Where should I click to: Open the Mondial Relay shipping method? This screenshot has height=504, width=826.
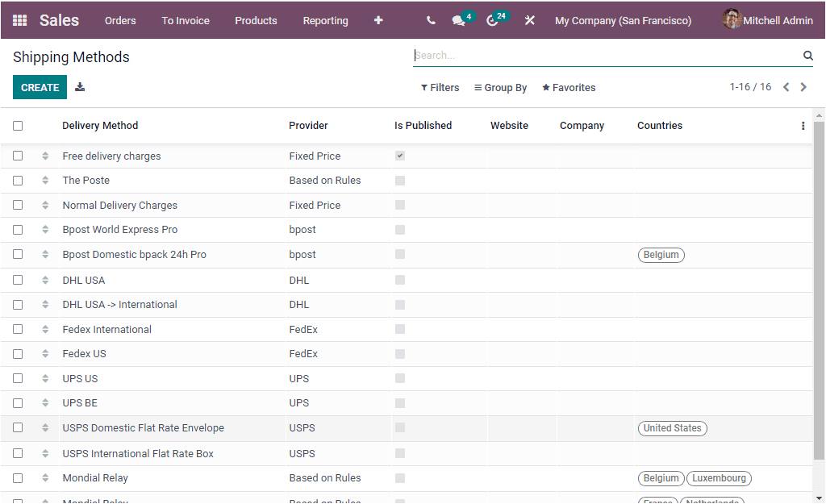[x=95, y=477]
